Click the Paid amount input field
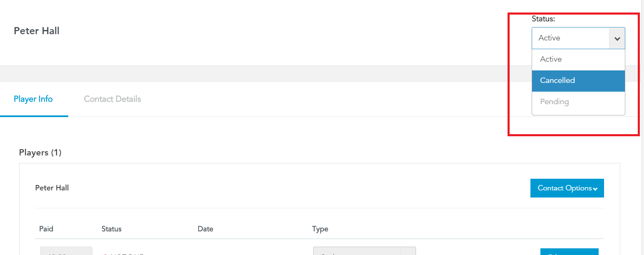Viewport: 644px width, 255px height. click(x=66, y=251)
